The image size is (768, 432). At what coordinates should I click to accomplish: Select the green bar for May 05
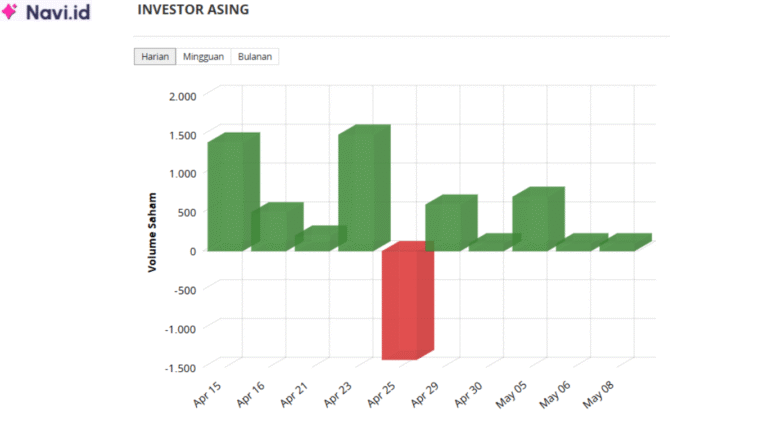[533, 220]
